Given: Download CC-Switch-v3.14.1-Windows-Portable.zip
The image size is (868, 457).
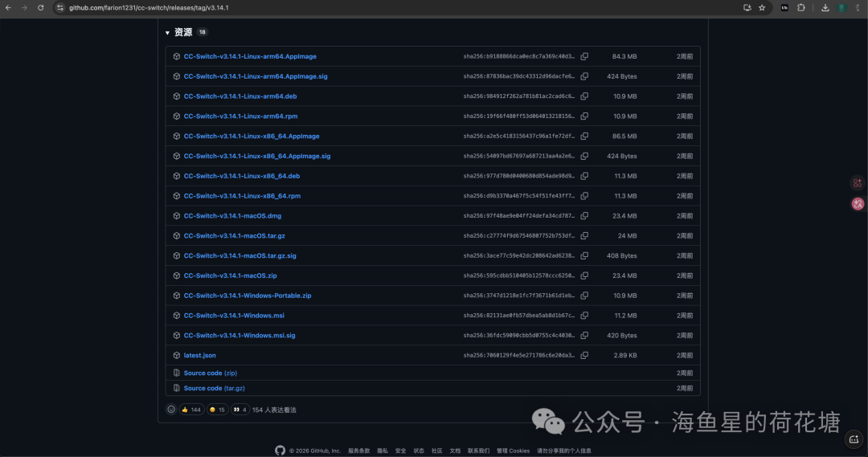Looking at the screenshot, I should (248, 296).
